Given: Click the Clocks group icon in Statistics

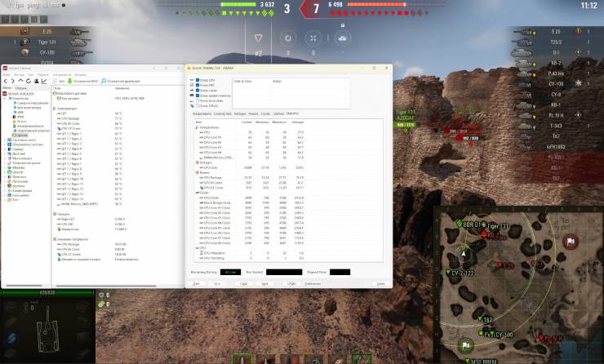Looking at the screenshot, I should pyautogui.click(x=198, y=193).
